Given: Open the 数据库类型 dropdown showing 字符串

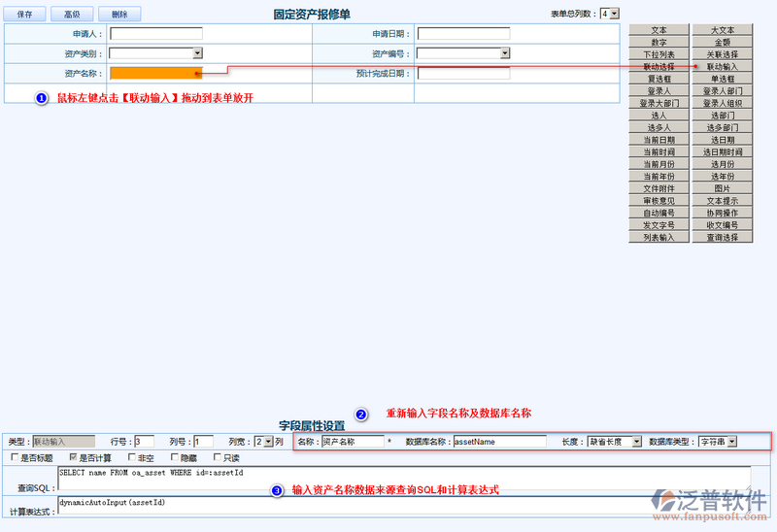Looking at the screenshot, I should pos(718,442).
